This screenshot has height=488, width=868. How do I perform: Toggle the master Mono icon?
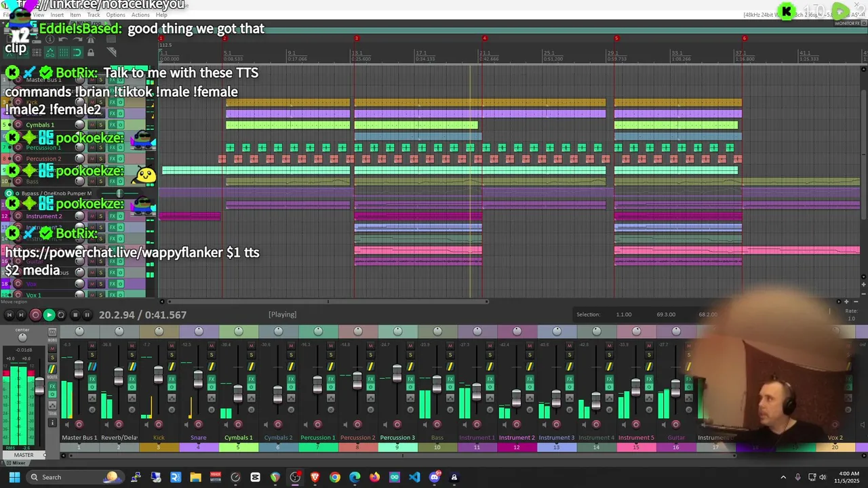(x=52, y=332)
